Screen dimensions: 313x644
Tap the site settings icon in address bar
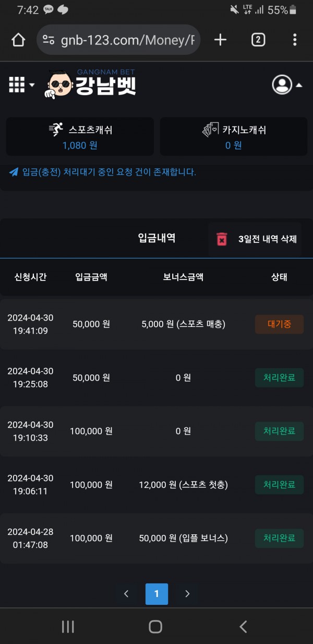pyautogui.click(x=49, y=40)
